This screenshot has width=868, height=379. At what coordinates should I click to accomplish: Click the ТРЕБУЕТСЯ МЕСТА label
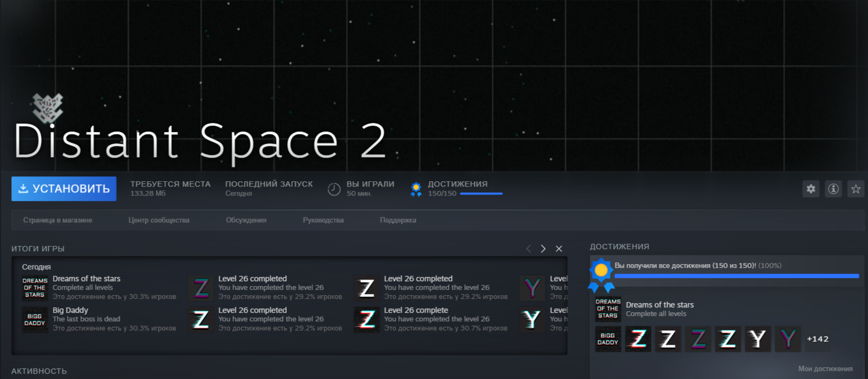[x=170, y=184]
